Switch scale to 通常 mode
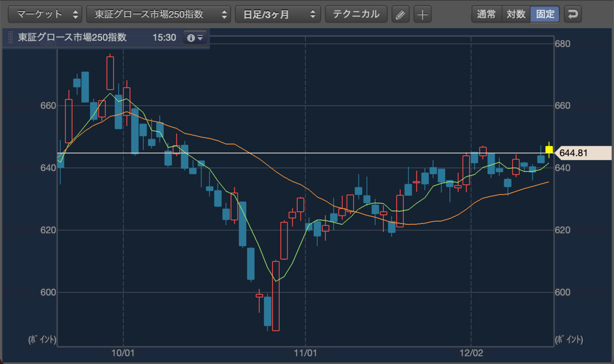The image size is (614, 364). click(x=486, y=14)
